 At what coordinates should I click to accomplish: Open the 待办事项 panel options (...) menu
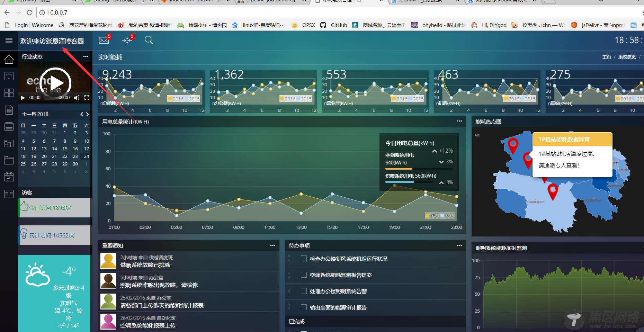point(459,245)
